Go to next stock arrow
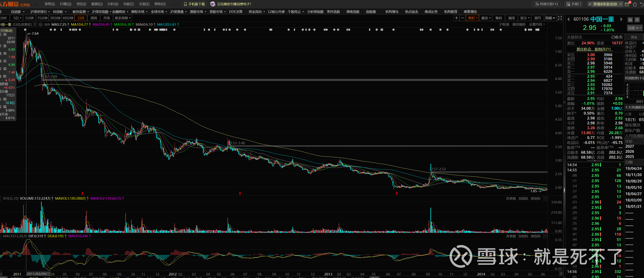The height and width of the screenshot is (278, 644). [621, 19]
